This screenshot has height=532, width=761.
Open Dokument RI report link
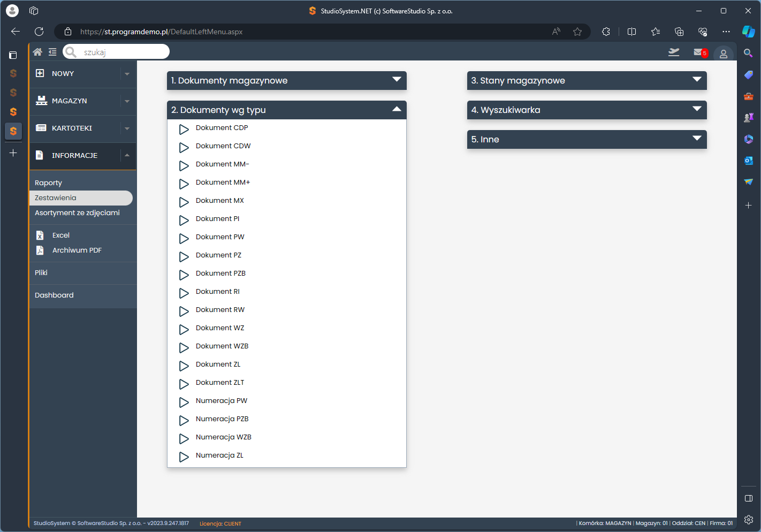coord(218,291)
